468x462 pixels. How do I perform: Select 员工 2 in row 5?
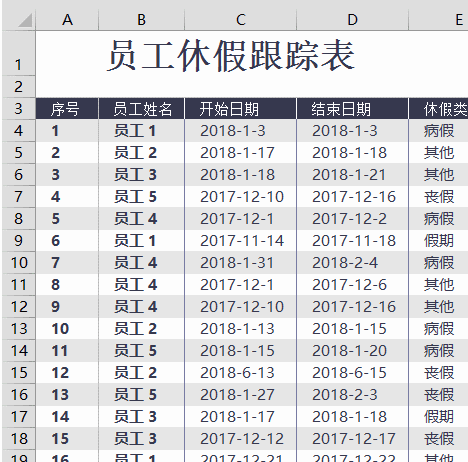pyautogui.click(x=141, y=153)
